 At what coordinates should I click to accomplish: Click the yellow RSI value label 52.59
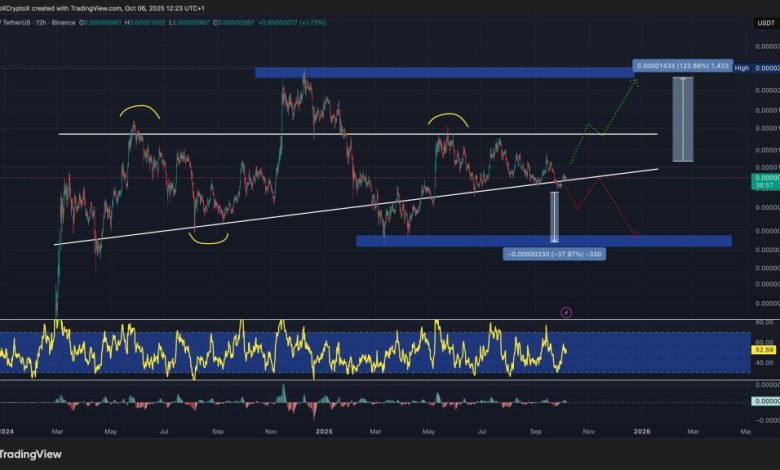click(762, 351)
